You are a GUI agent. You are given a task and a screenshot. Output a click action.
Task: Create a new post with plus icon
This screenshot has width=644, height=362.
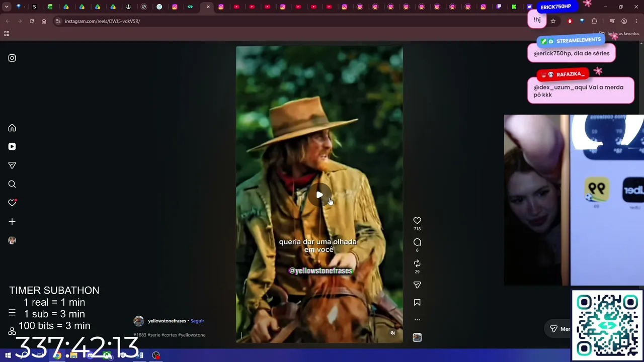[x=12, y=222]
